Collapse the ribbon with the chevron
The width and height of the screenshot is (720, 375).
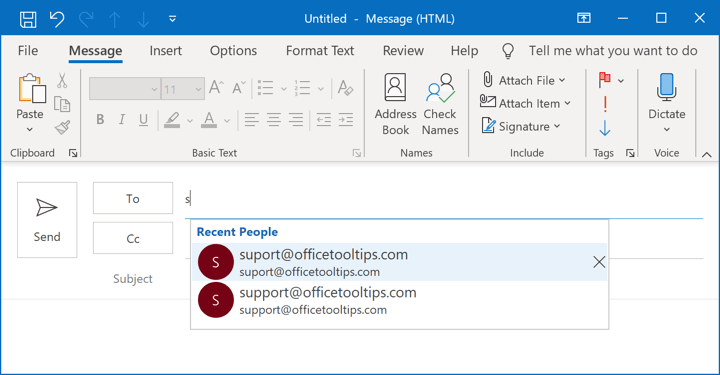[x=707, y=155]
